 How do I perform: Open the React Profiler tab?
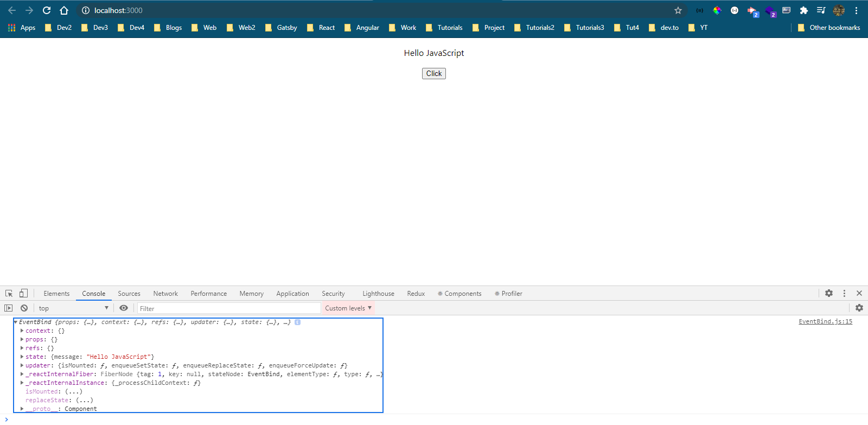pos(508,294)
